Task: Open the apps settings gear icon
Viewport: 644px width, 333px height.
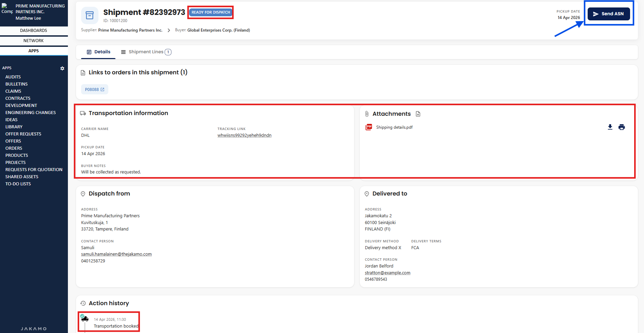Action: 62,68
